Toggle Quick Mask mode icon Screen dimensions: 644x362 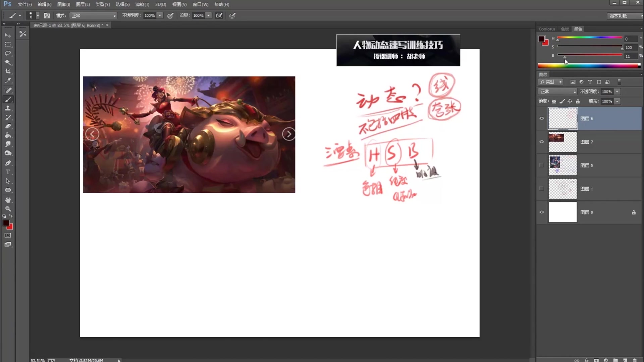tap(8, 236)
